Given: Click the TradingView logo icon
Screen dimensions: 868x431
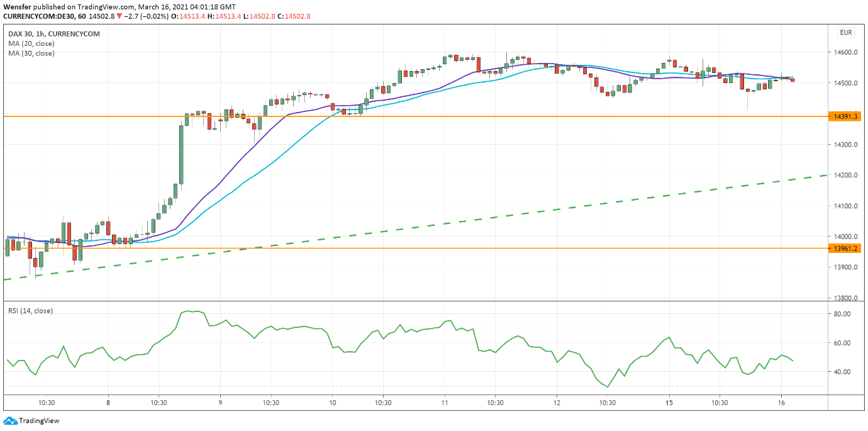Looking at the screenshot, I should point(10,420).
